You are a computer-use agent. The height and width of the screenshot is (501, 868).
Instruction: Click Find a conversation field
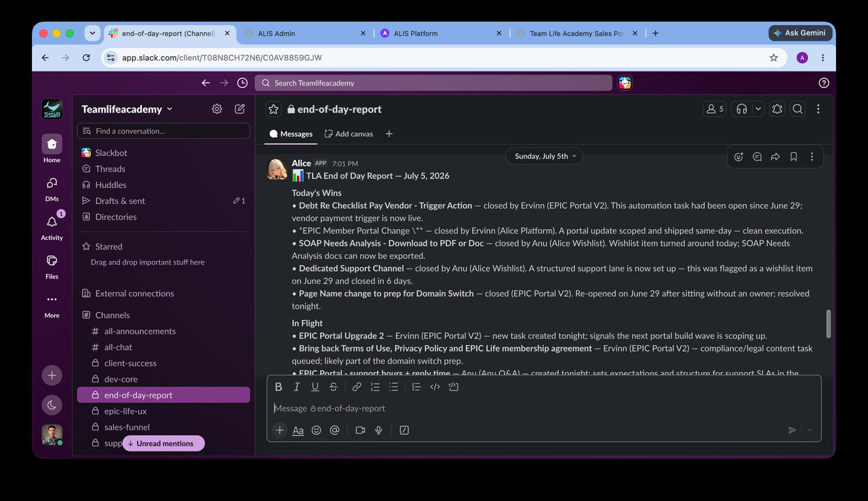coord(163,131)
